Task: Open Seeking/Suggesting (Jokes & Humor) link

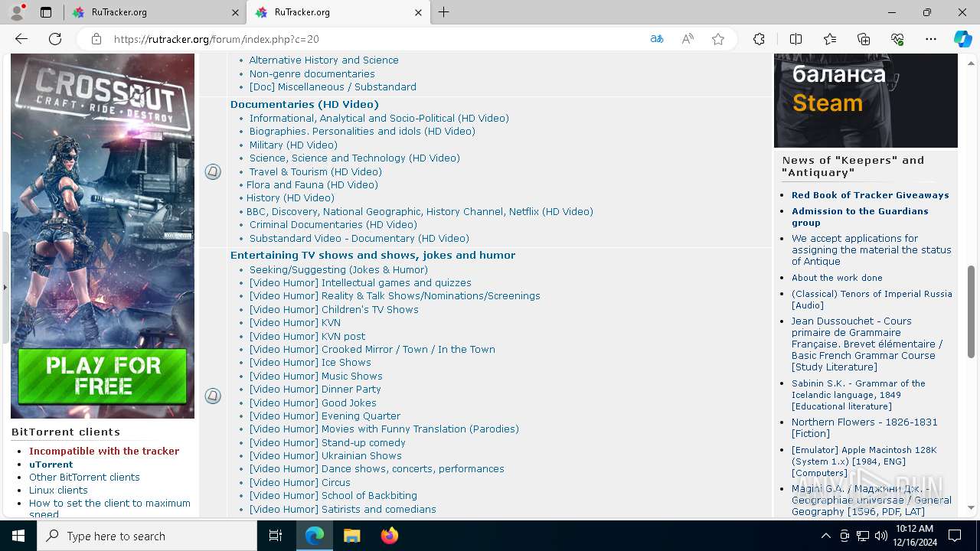Action: click(338, 269)
